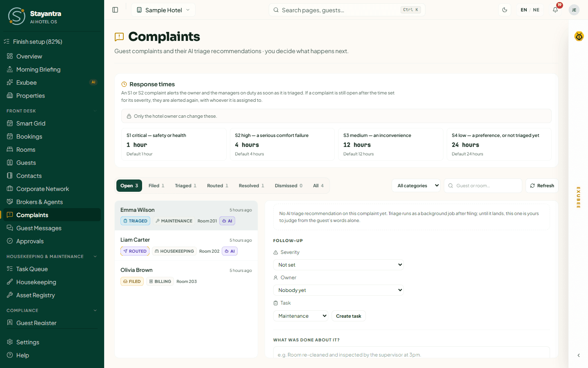Image resolution: width=588 pixels, height=368 pixels.
Task: Click the Stayantra logo
Action: coord(17,16)
